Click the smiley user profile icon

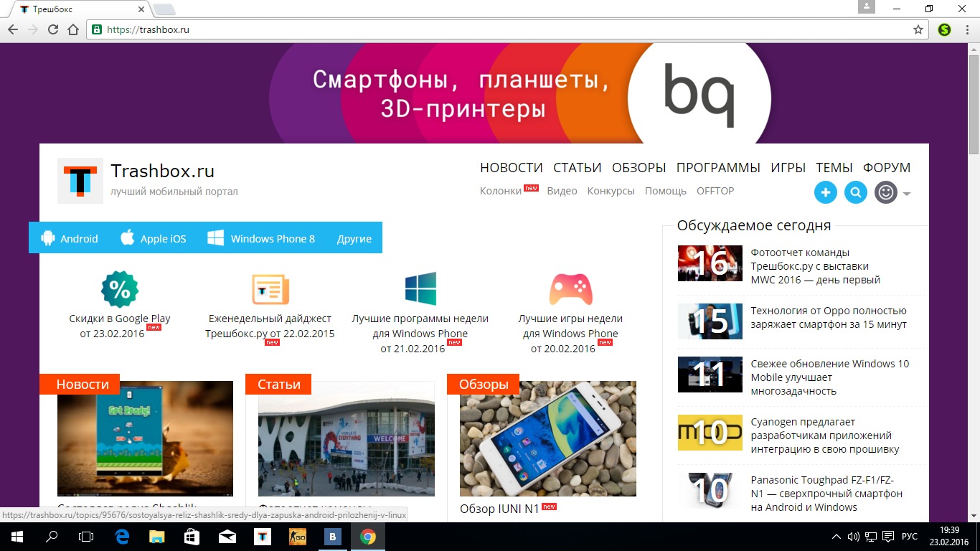point(886,192)
